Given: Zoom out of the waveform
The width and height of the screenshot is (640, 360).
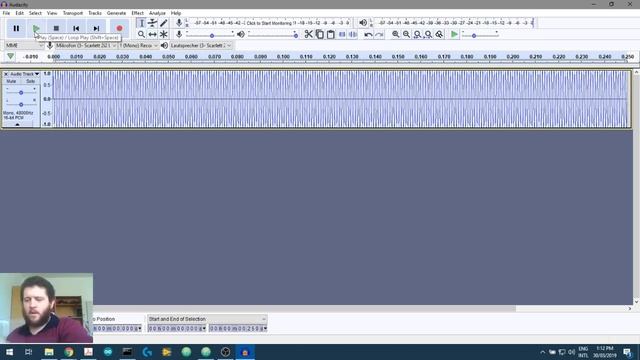Looking at the screenshot, I should [x=407, y=34].
